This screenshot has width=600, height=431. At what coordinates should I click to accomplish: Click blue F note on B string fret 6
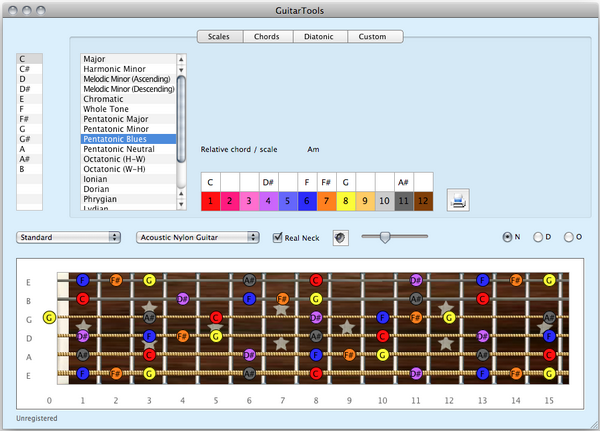point(249,299)
